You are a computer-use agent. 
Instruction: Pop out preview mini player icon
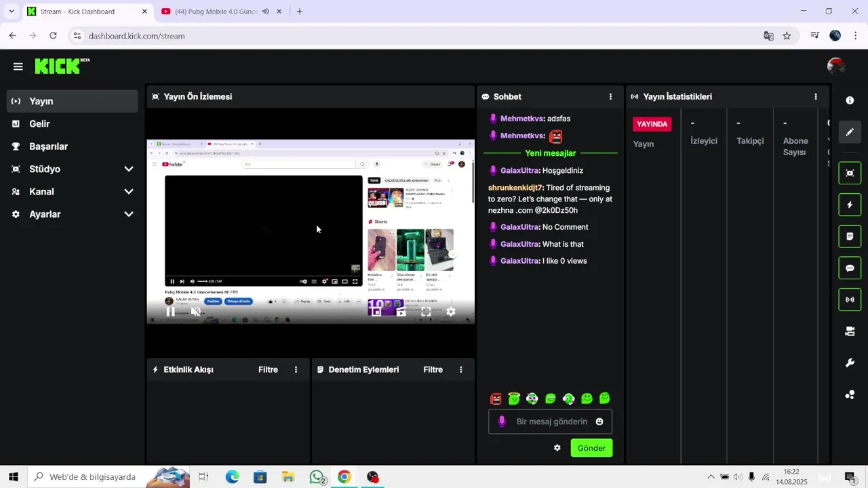click(x=376, y=312)
